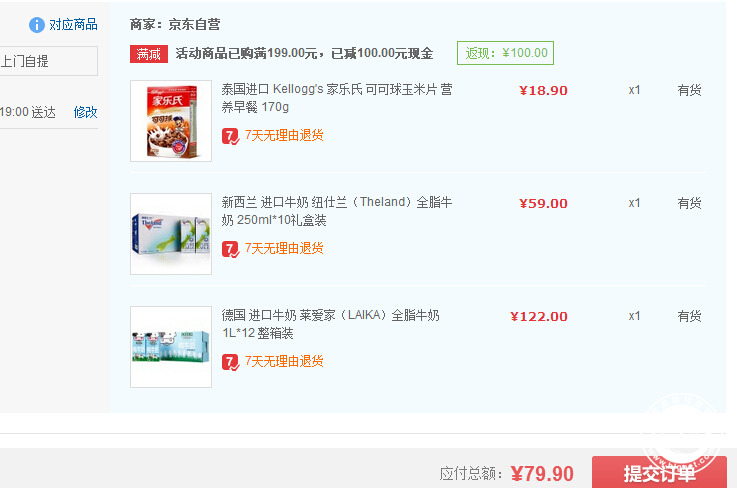
Task: Click the ¥79.90 total payable amount
Action: pos(542,474)
